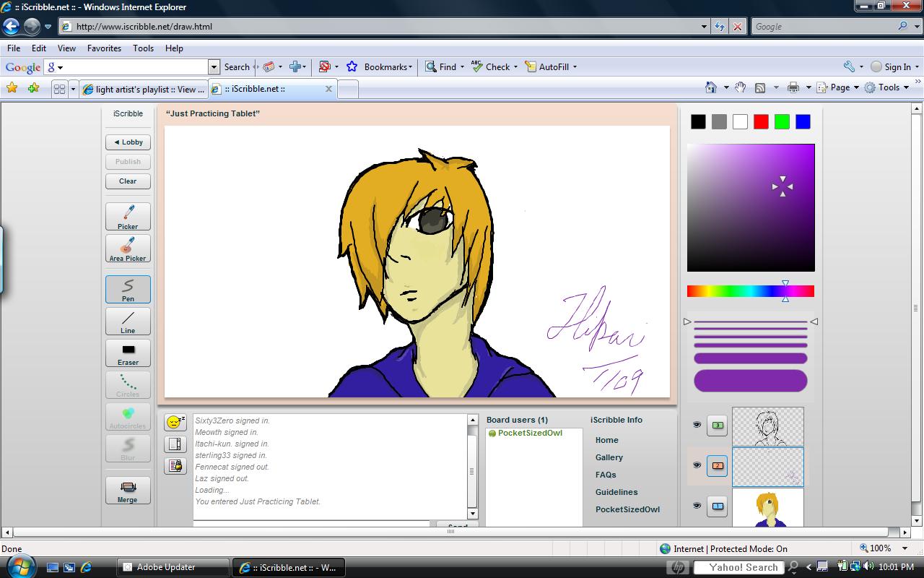Open the Bookmarks dropdown in Google toolbar
924x578 pixels.
(411, 67)
